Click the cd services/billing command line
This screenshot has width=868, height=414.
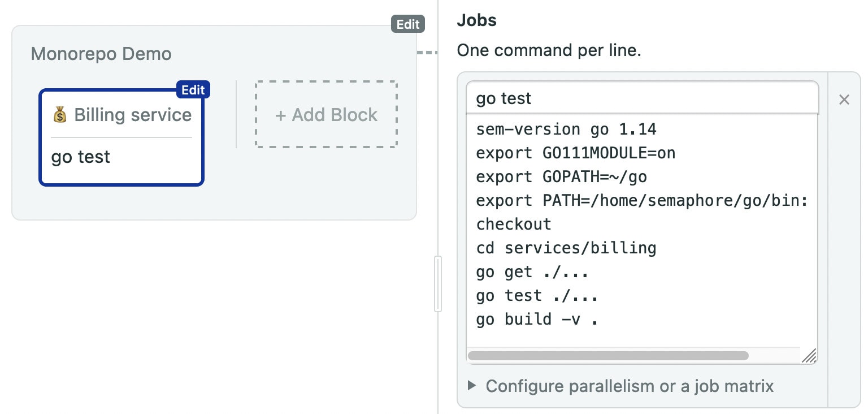[x=566, y=248]
